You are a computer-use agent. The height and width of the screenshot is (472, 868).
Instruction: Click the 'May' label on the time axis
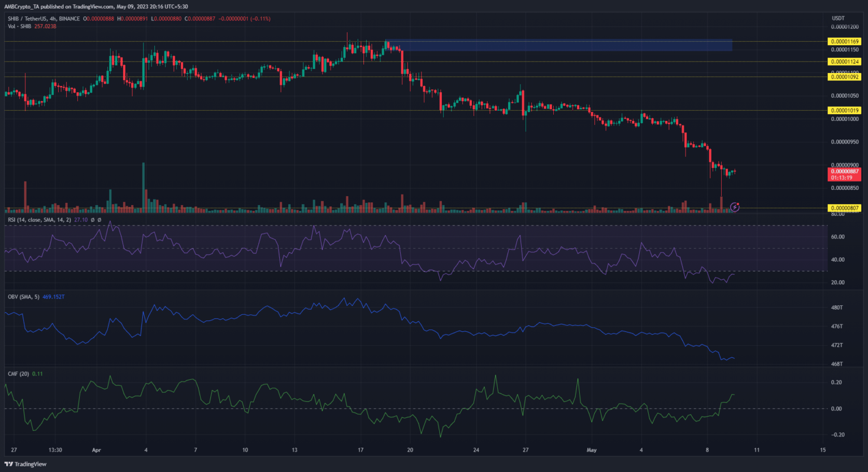click(x=592, y=451)
